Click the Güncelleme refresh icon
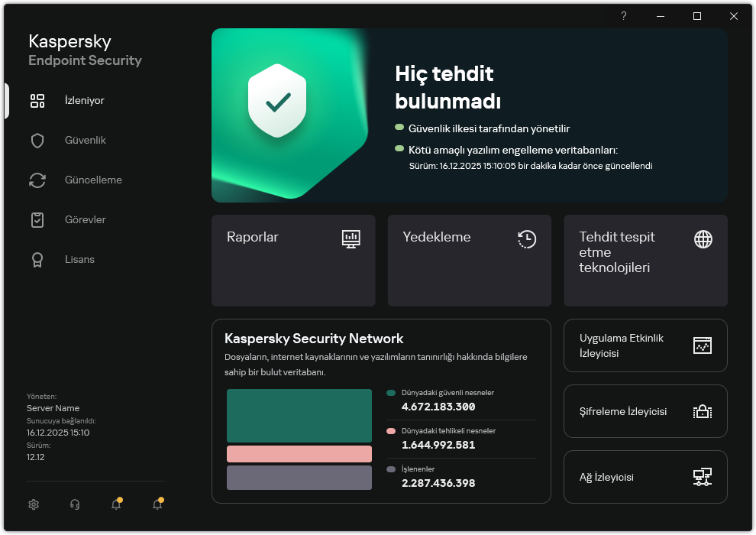The width and height of the screenshot is (756, 535). (37, 180)
